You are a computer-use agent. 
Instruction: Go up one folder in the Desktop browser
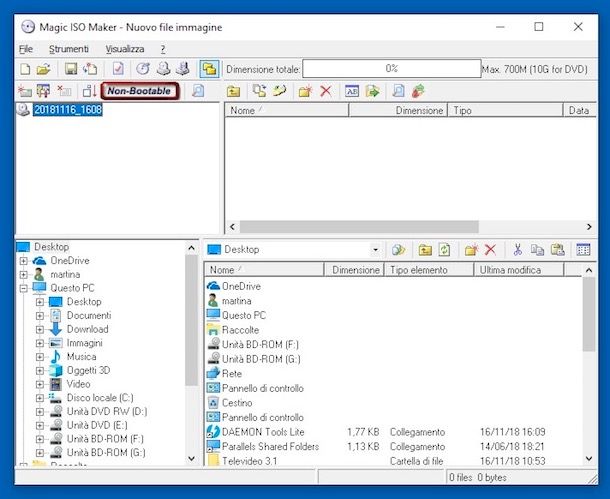coord(425,250)
